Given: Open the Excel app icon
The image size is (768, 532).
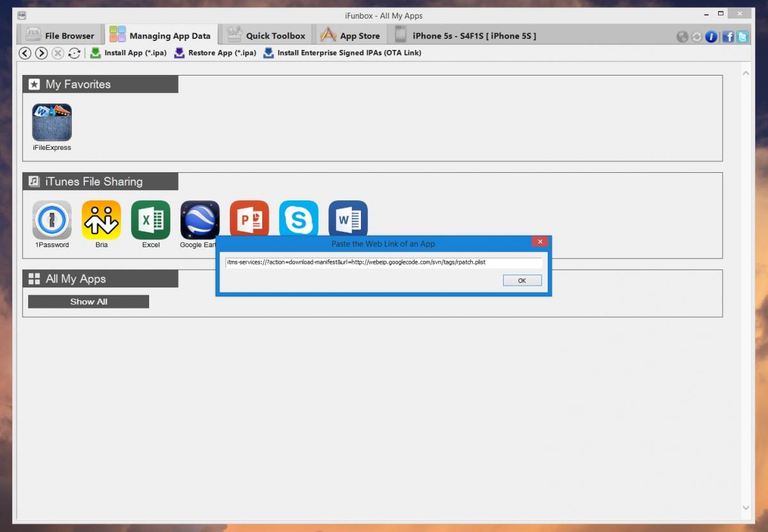Looking at the screenshot, I should tap(150, 220).
